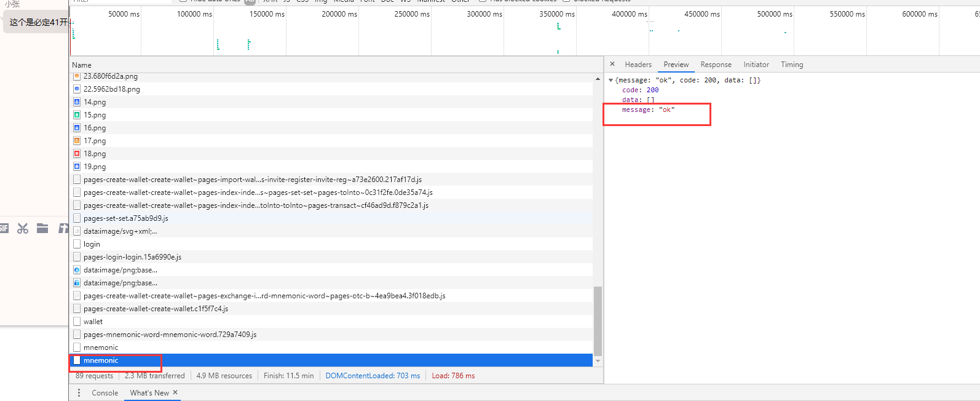
Task: Select the login request row
Action: pyautogui.click(x=331, y=244)
